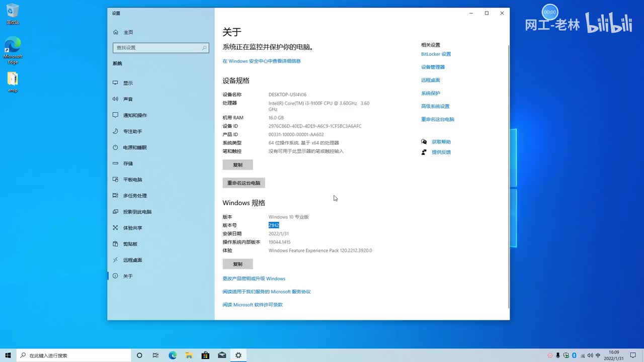The width and height of the screenshot is (644, 362).
Task: Click the settings window vertical scrollbar
Action: pos(508,176)
